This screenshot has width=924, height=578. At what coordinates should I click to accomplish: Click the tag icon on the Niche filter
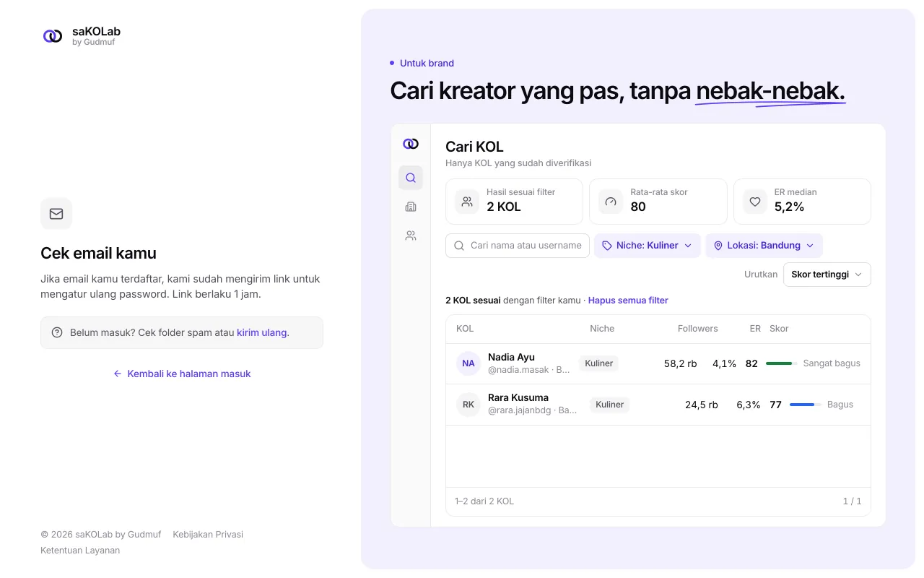pyautogui.click(x=607, y=246)
